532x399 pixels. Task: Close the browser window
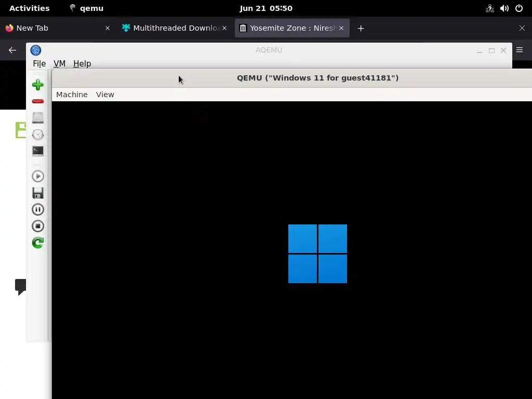point(522,28)
